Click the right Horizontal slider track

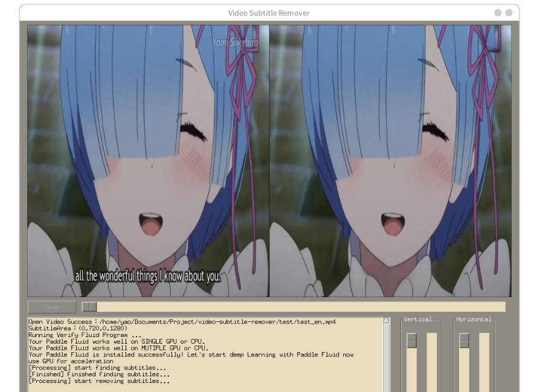485,362
